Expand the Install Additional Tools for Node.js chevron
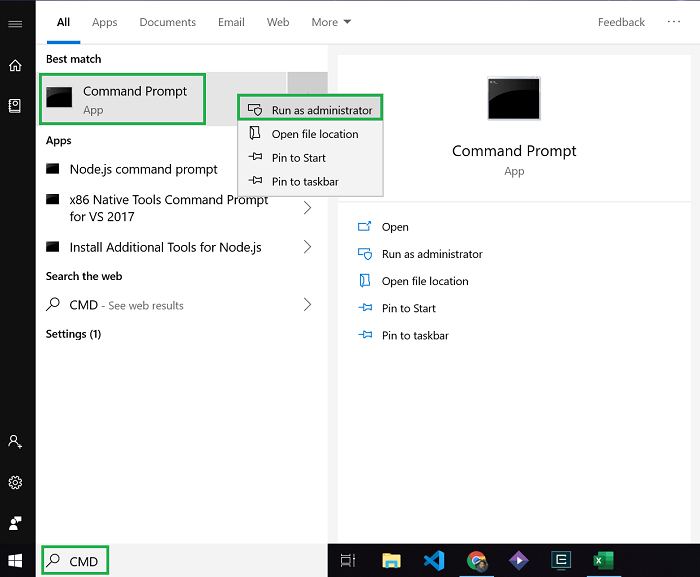700x577 pixels. point(307,247)
